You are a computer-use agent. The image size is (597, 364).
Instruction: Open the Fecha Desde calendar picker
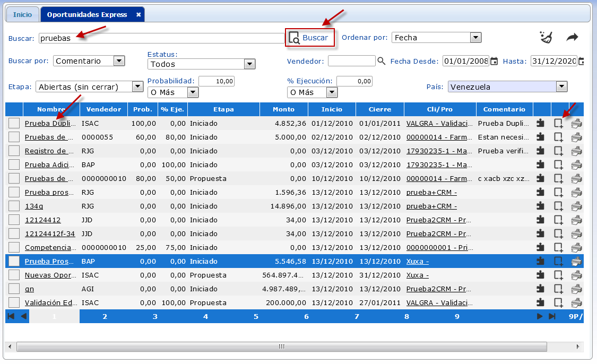point(494,61)
